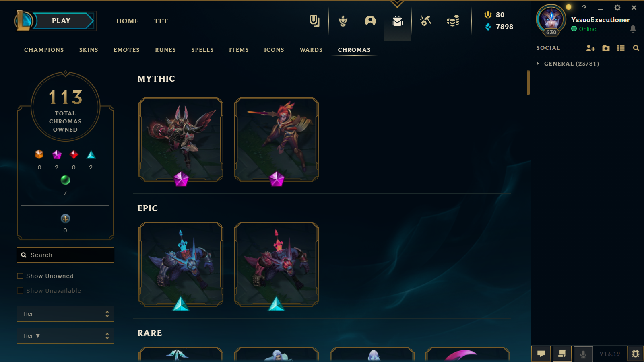Click the collection vertical scrollbar
The width and height of the screenshot is (644, 362).
coord(528,82)
